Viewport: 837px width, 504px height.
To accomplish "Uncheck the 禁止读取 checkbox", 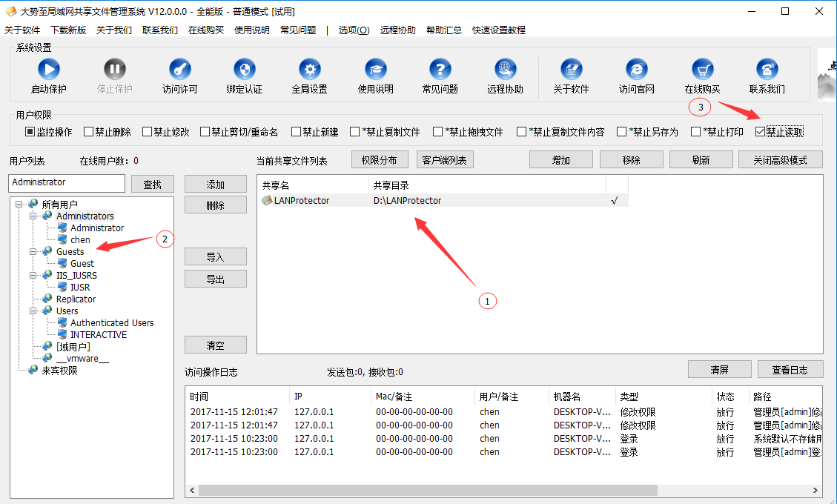I will (x=760, y=132).
